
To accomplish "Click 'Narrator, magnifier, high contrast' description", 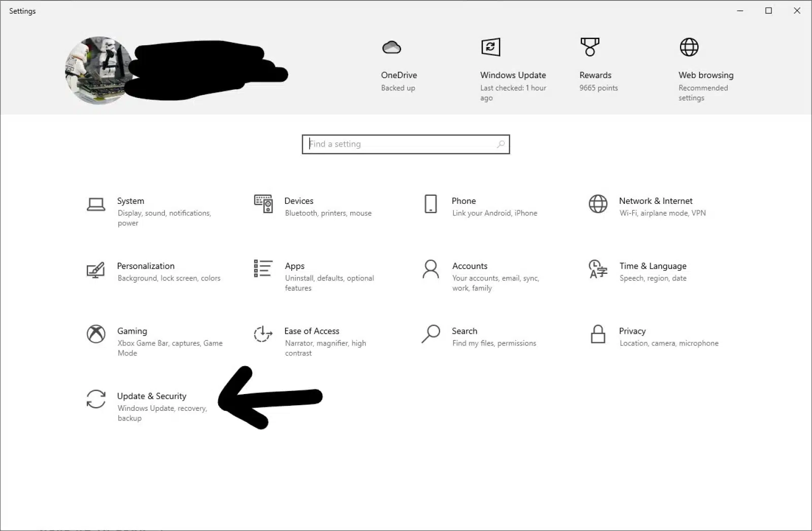I will click(325, 348).
